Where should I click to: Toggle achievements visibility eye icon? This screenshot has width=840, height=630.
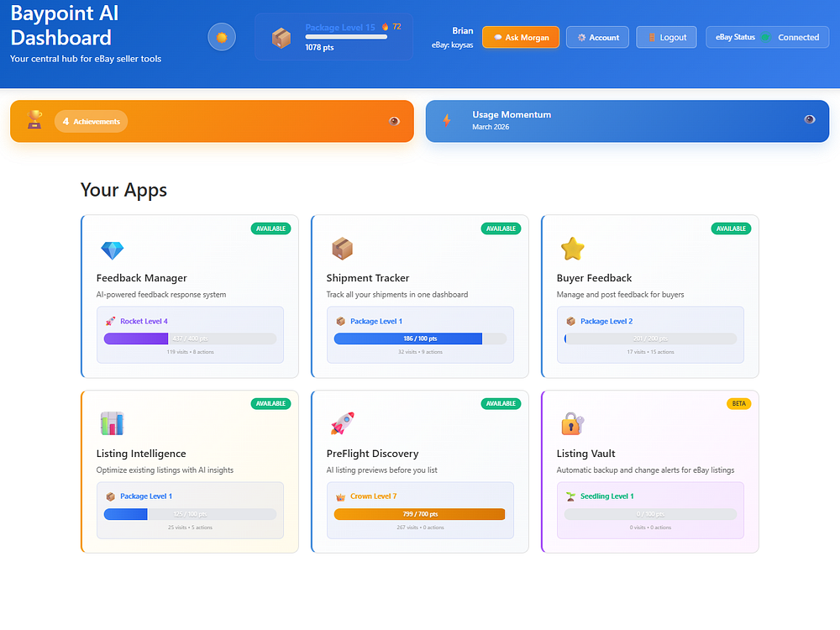click(394, 121)
